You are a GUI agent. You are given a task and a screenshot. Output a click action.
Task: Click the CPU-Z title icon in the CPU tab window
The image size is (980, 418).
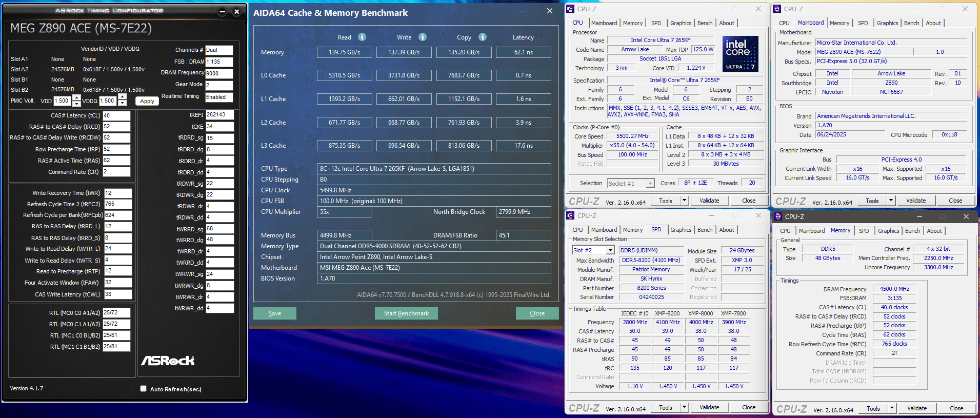(571, 9)
